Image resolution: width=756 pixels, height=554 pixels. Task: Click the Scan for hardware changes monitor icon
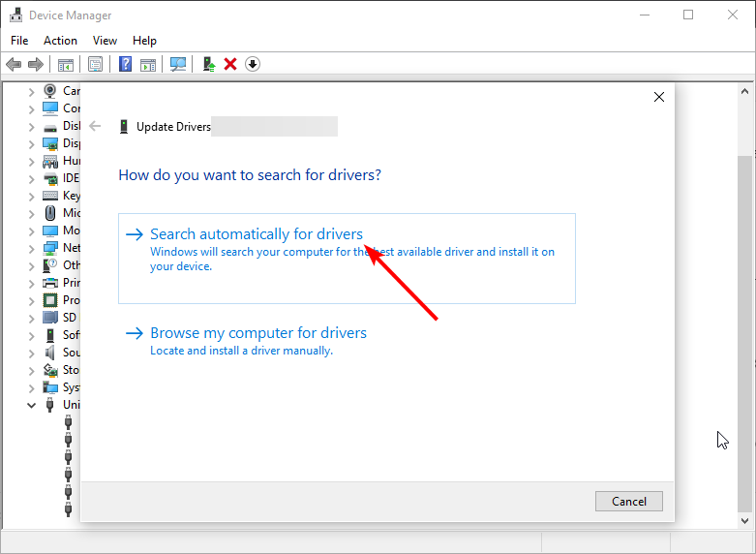(178, 64)
